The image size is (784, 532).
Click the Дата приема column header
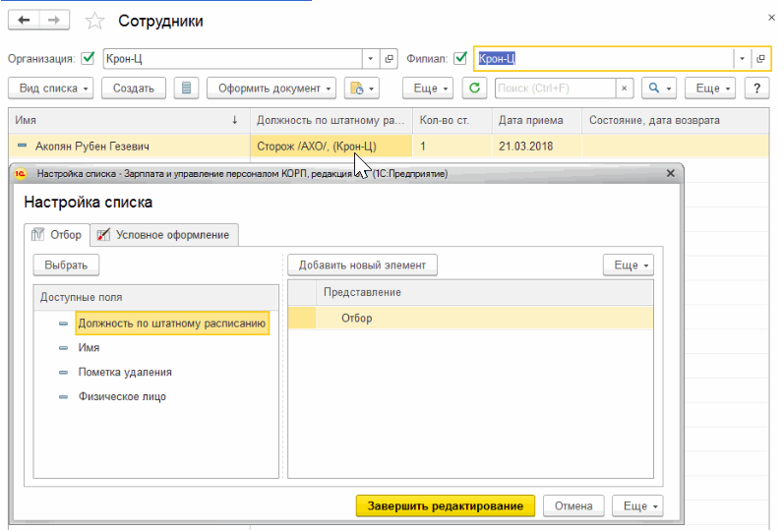point(537,121)
